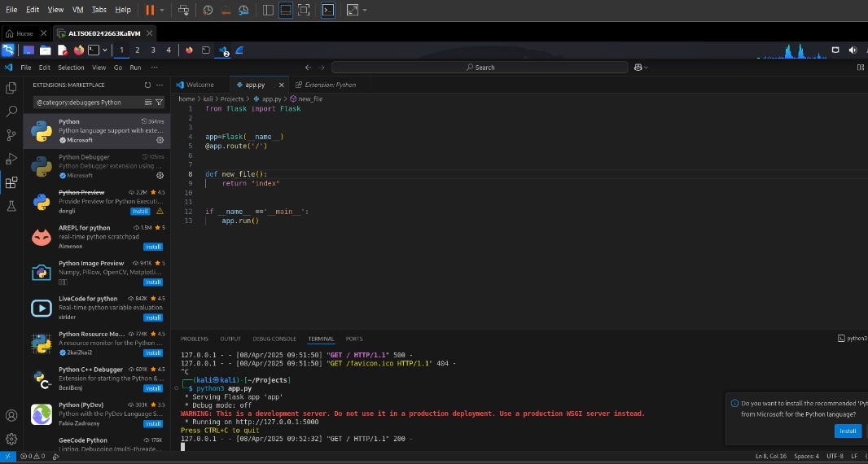Open the gear for the Python extension
The height and width of the screenshot is (464, 868).
(160, 140)
